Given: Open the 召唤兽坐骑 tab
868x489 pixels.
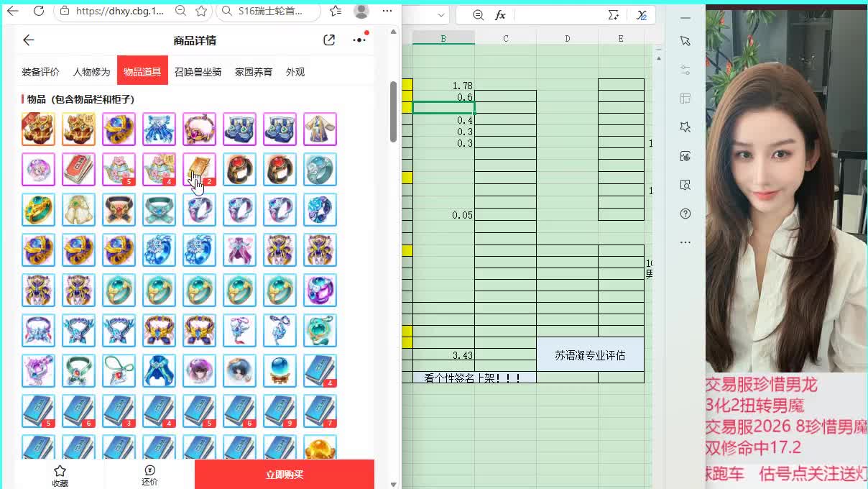Looking at the screenshot, I should (198, 72).
